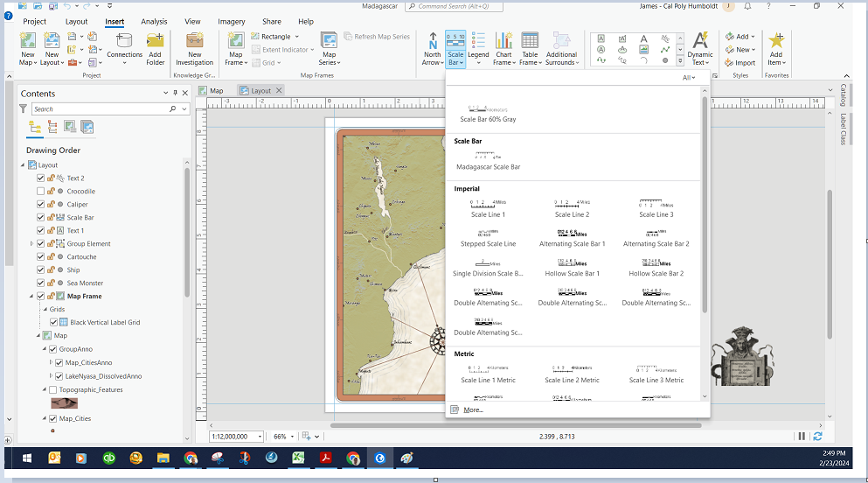Toggle the Topographic_Features layer checkbox
Screen dimensions: 868x483
tap(53, 389)
